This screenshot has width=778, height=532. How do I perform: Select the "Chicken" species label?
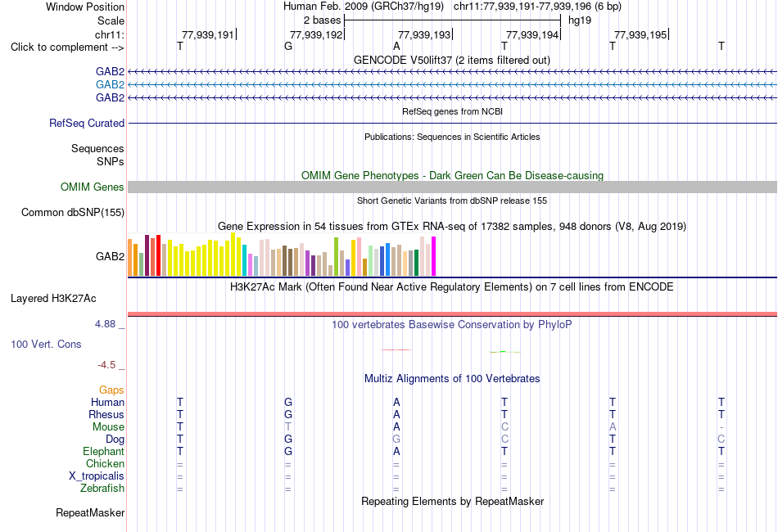(x=105, y=463)
